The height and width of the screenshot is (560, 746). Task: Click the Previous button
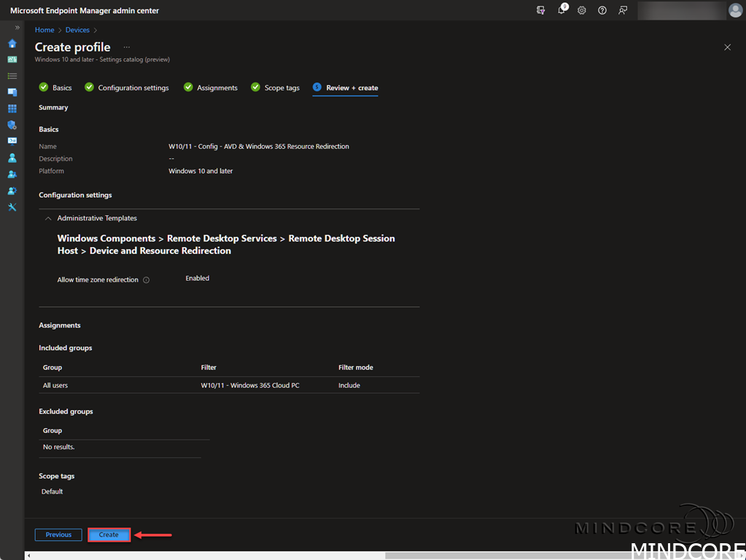point(58,534)
